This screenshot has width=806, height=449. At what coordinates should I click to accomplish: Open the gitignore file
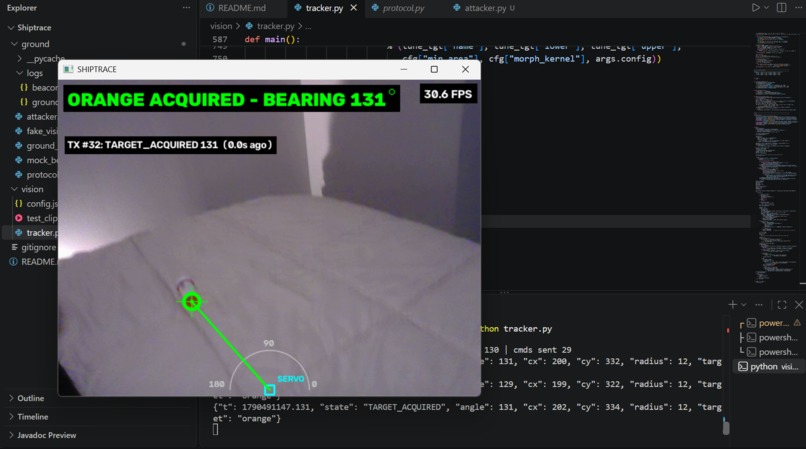[33, 247]
